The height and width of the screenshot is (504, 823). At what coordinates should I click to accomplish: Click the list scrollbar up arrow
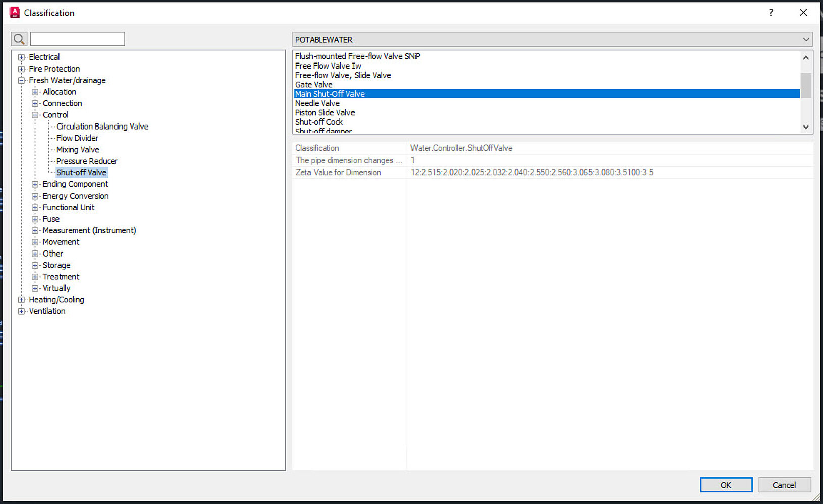click(806, 58)
